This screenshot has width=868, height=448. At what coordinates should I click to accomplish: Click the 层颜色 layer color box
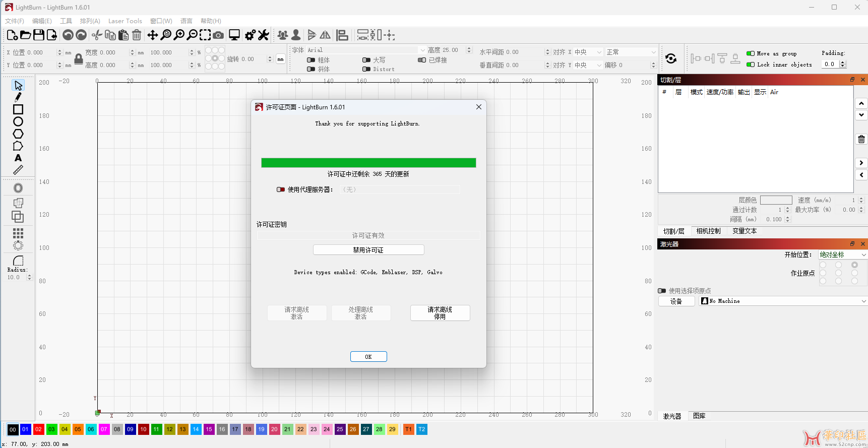click(776, 200)
